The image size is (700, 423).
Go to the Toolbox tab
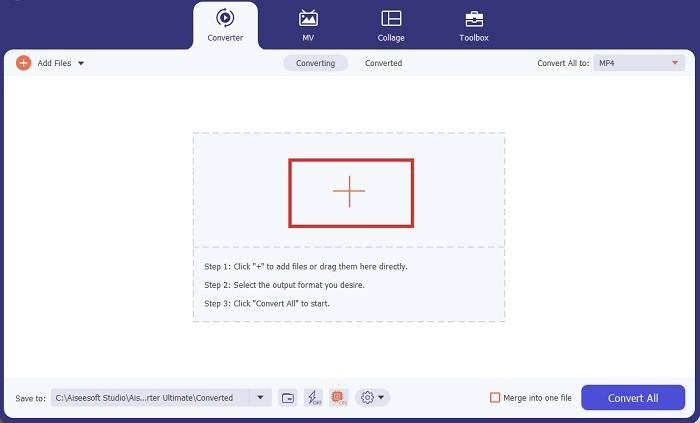point(474,25)
